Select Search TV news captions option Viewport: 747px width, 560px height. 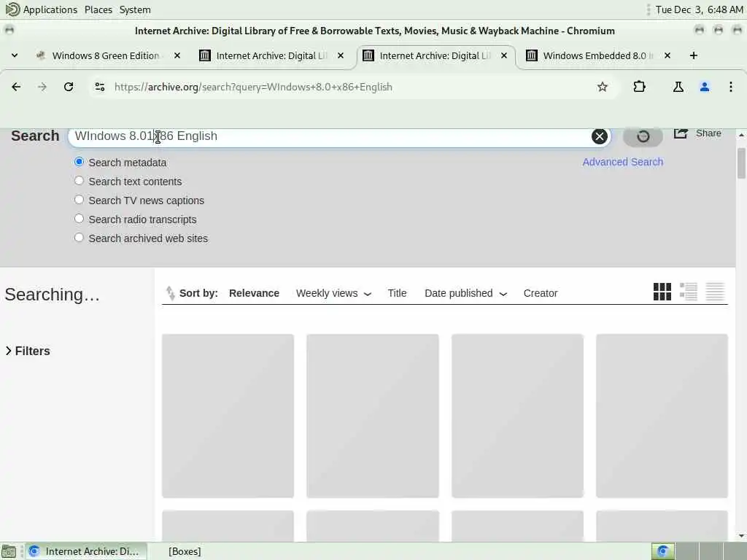coord(79,200)
